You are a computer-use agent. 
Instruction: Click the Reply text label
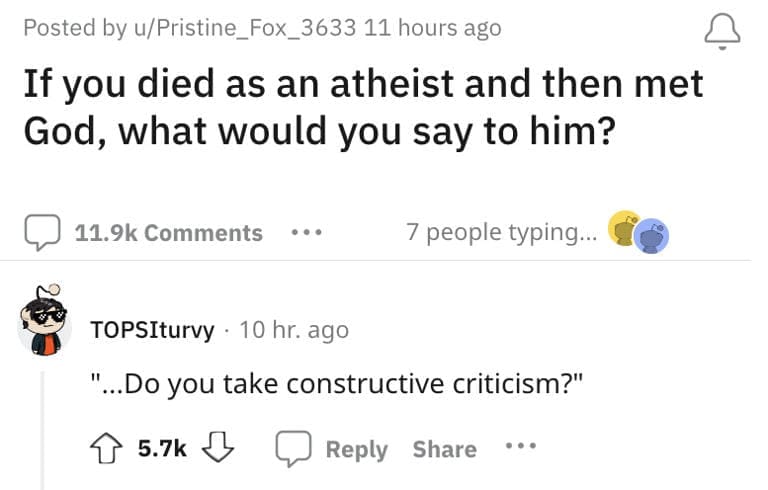(x=356, y=449)
